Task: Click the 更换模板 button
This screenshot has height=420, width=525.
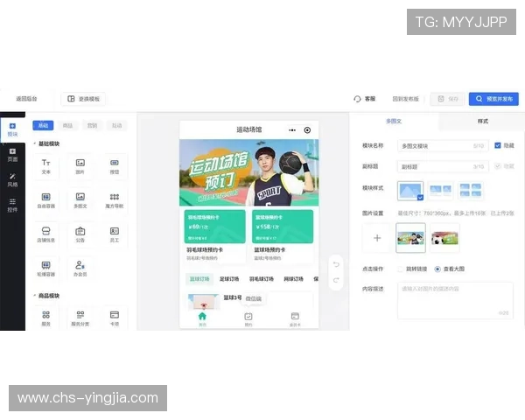Action: pos(83,99)
